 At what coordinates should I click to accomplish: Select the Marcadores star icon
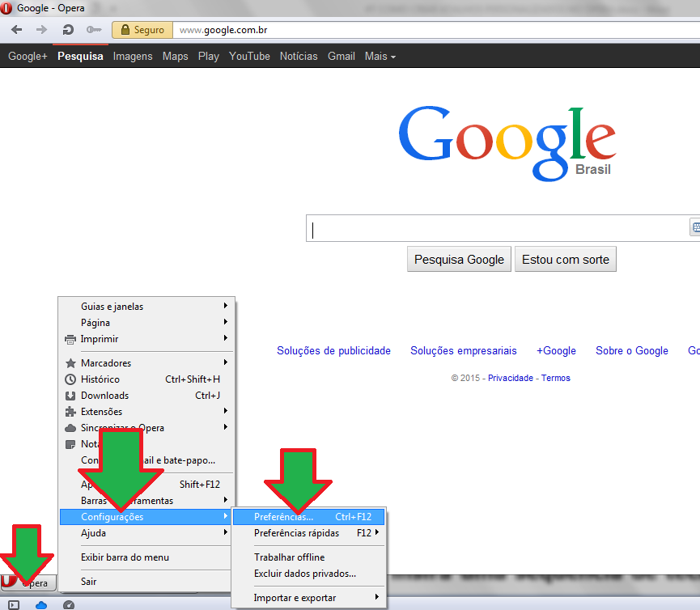tap(72, 362)
